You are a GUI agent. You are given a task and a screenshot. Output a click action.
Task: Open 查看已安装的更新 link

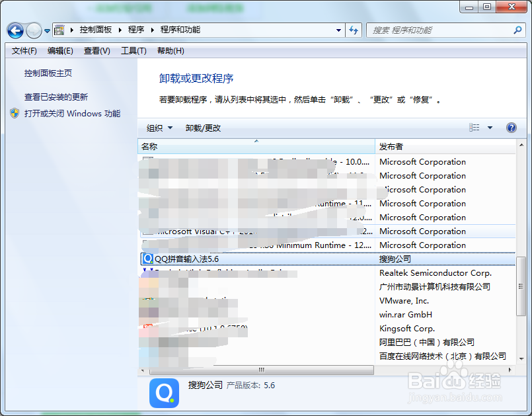(56, 97)
